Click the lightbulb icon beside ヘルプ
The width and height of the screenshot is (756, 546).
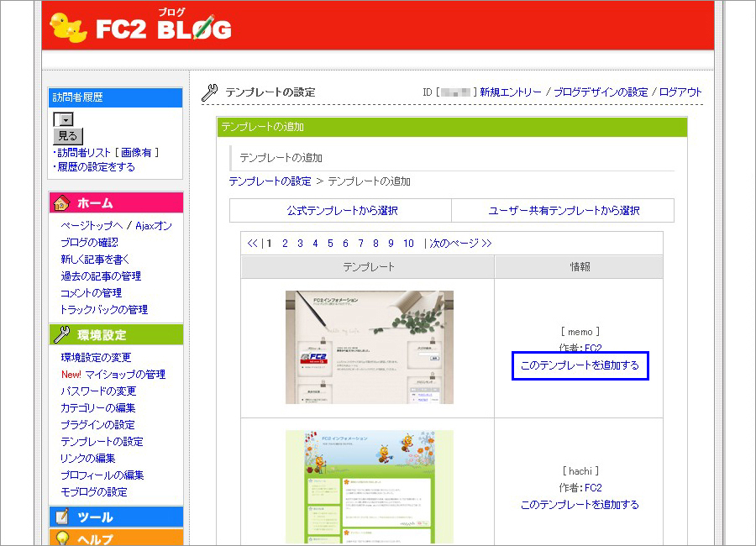tap(62, 538)
